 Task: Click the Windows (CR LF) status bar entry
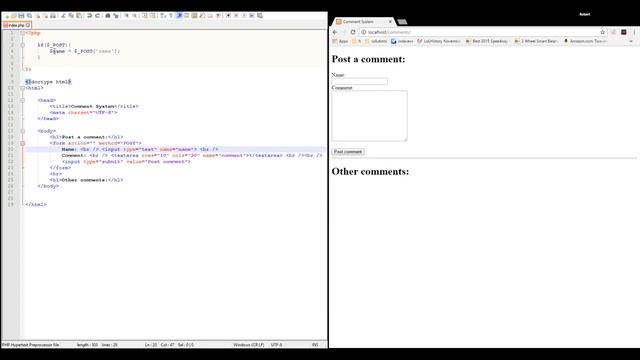click(249, 345)
